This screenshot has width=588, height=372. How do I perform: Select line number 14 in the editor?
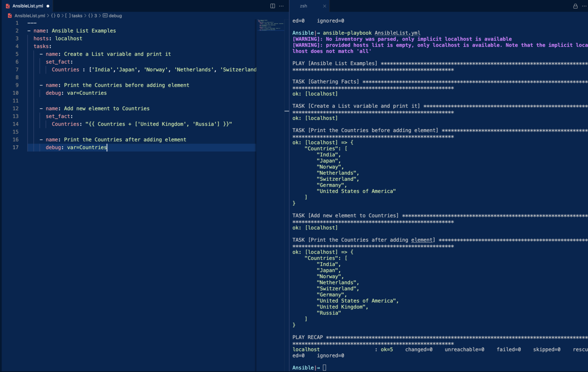(16, 124)
